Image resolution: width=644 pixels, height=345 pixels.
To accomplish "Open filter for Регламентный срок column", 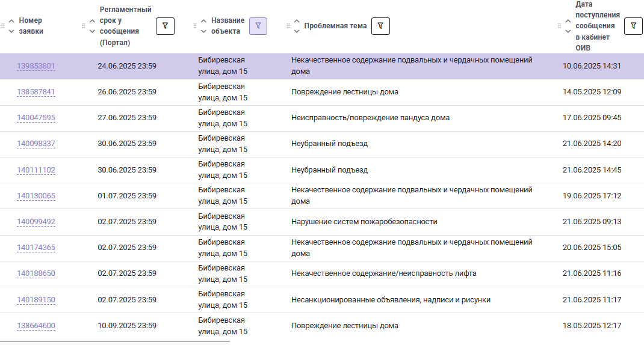I will coord(165,26).
